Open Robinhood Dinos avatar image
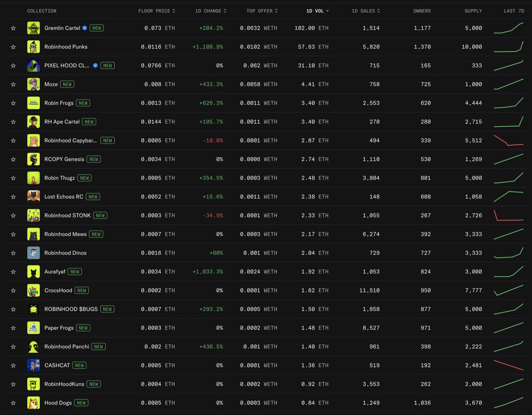 33,253
